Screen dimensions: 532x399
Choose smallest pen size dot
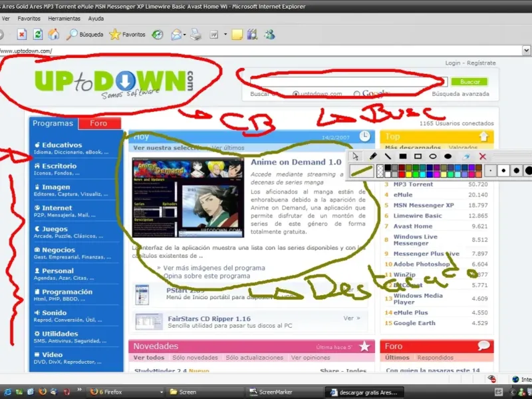coord(491,171)
